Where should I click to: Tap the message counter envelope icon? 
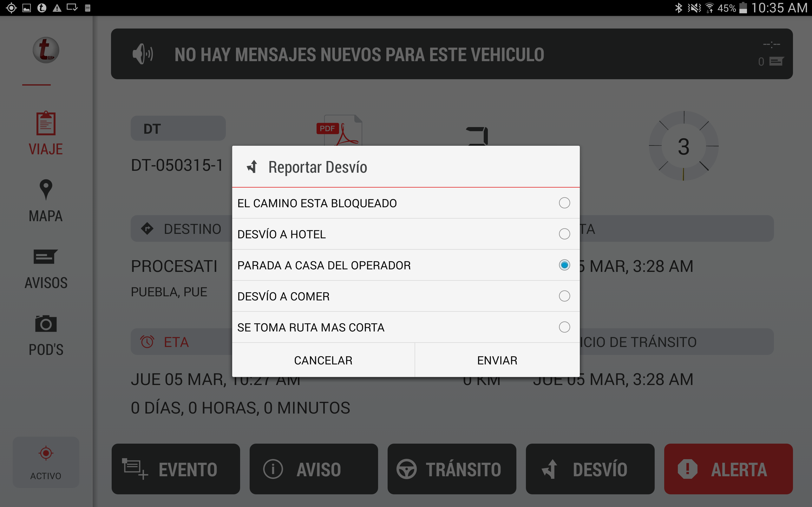pyautogui.click(x=776, y=62)
